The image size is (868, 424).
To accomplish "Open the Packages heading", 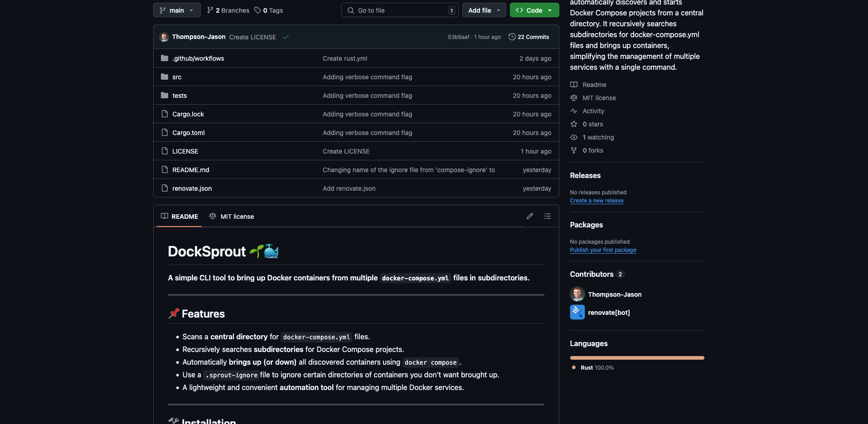I will pyautogui.click(x=586, y=225).
